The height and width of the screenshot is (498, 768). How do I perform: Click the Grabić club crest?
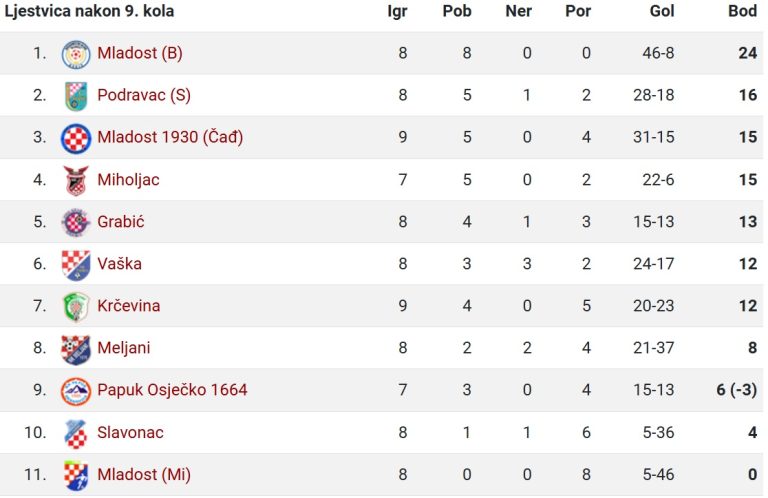pyautogui.click(x=76, y=222)
